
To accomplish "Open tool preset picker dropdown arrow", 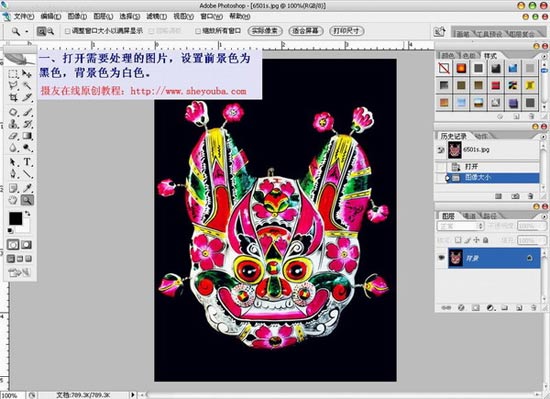I will (x=27, y=32).
